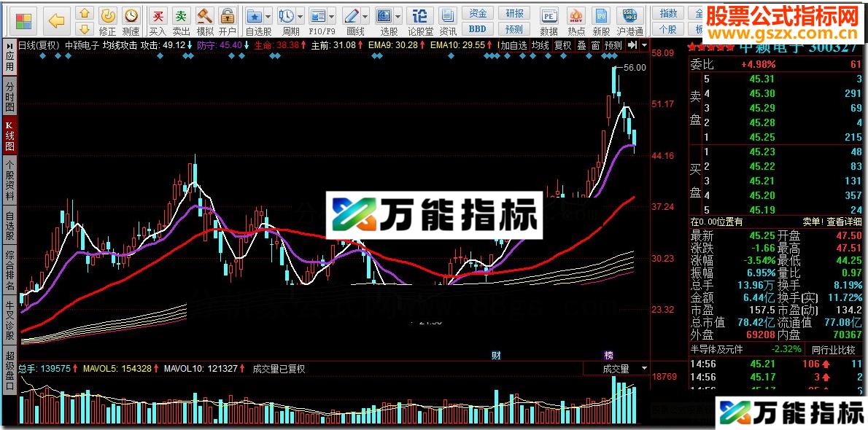
Task: Click the back navigation arrow icon
Action: pyautogui.click(x=55, y=20)
